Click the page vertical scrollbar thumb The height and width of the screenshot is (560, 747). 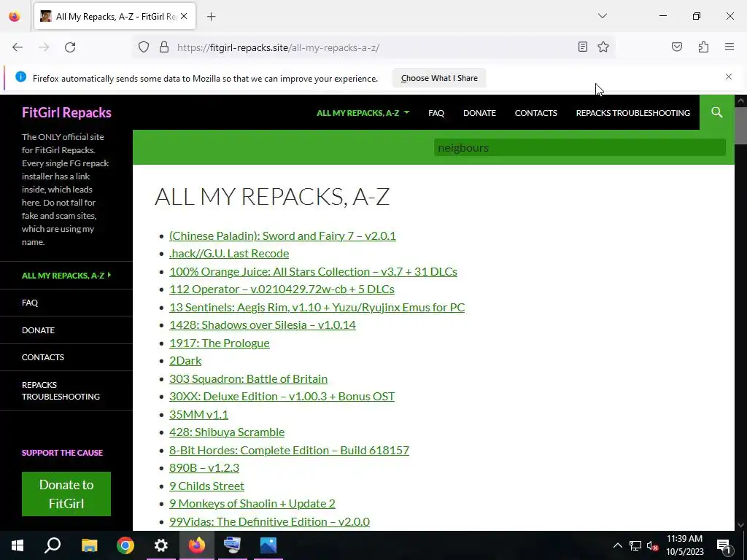pos(740,125)
